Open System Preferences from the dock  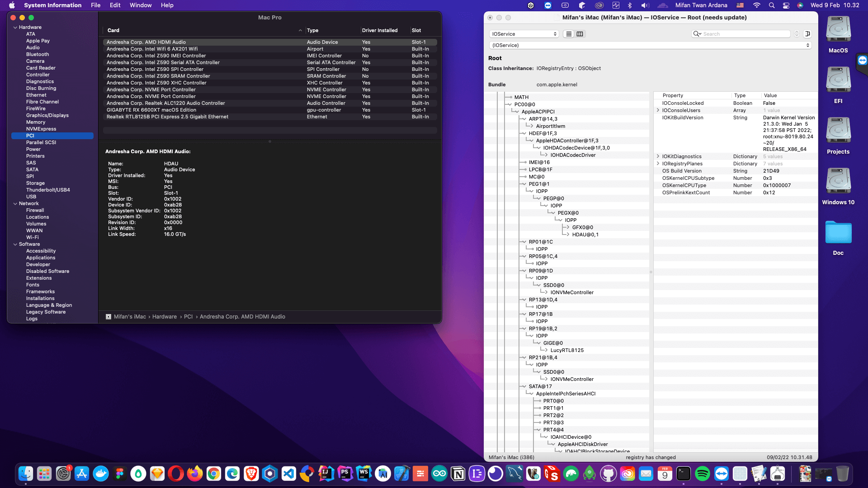(63, 474)
